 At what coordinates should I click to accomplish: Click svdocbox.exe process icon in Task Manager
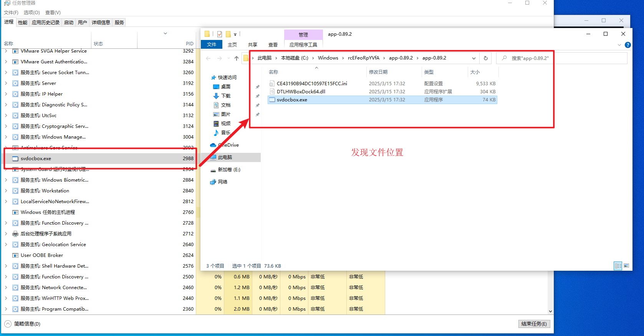[x=15, y=159]
